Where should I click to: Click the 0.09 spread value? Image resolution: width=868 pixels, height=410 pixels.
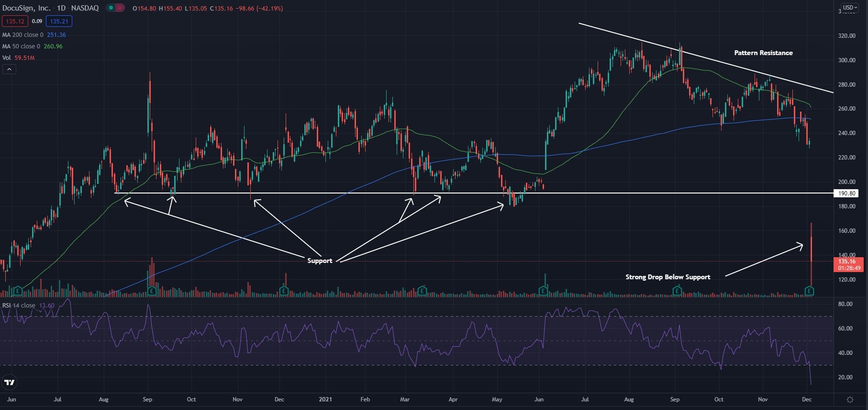pos(37,21)
